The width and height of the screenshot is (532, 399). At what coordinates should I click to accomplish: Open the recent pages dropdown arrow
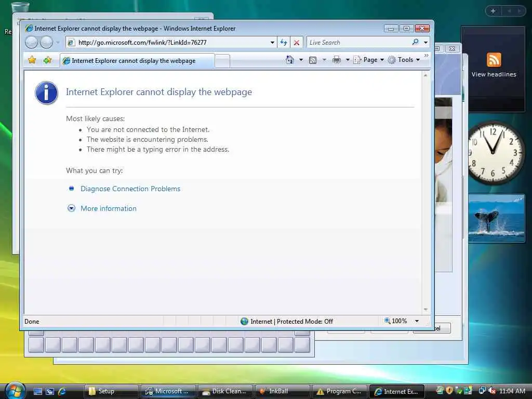click(58, 43)
